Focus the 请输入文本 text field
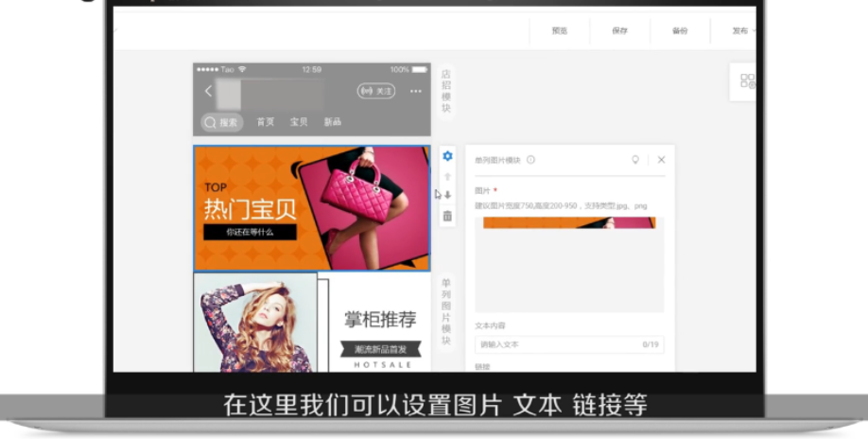 [569, 344]
